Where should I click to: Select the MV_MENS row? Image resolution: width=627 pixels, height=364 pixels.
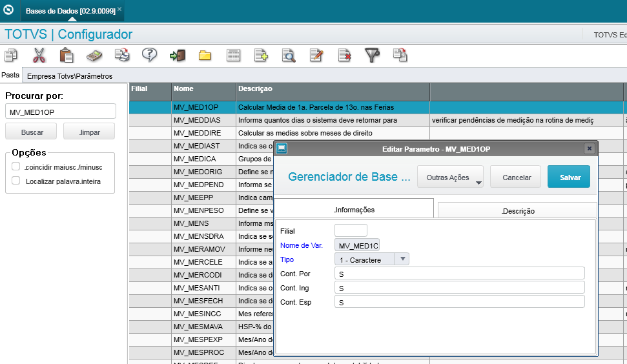(x=201, y=223)
